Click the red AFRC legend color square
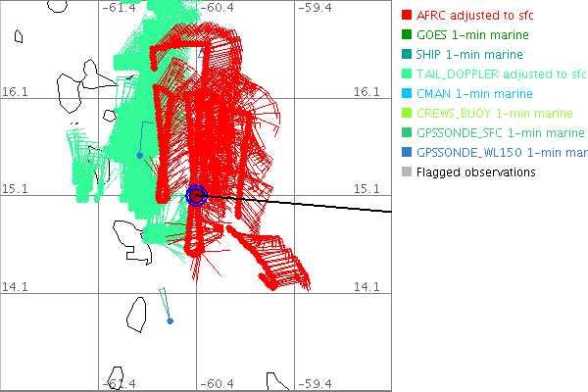 click(407, 16)
